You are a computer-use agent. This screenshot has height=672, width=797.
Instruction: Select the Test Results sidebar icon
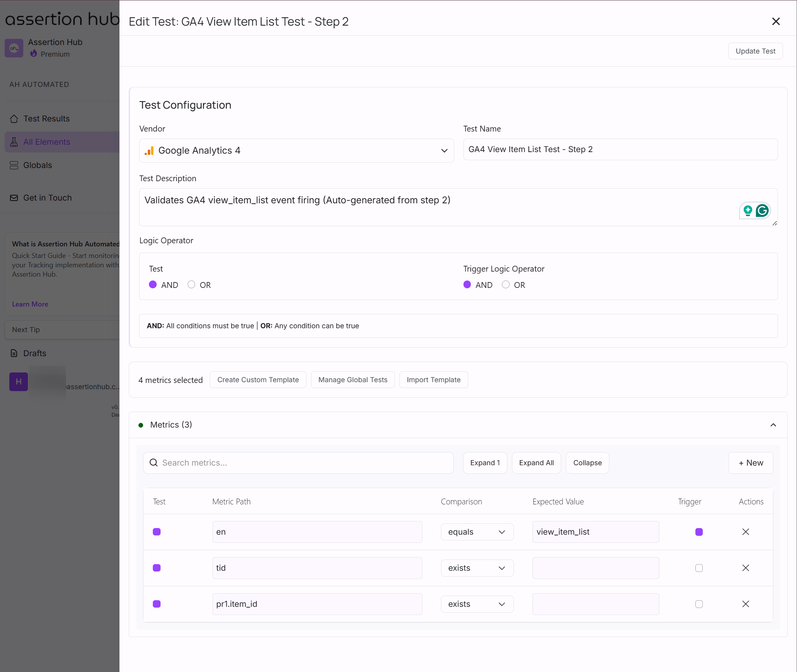pos(14,118)
